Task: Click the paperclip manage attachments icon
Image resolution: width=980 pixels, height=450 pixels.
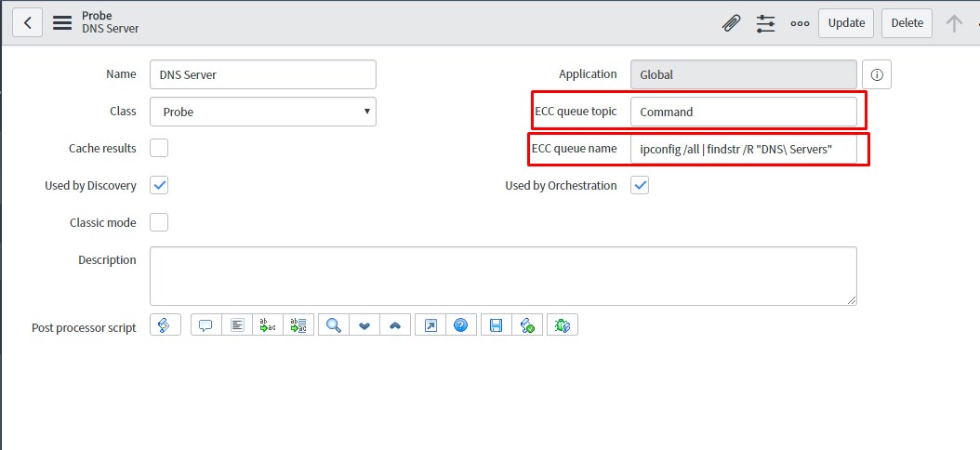Action: [x=732, y=23]
